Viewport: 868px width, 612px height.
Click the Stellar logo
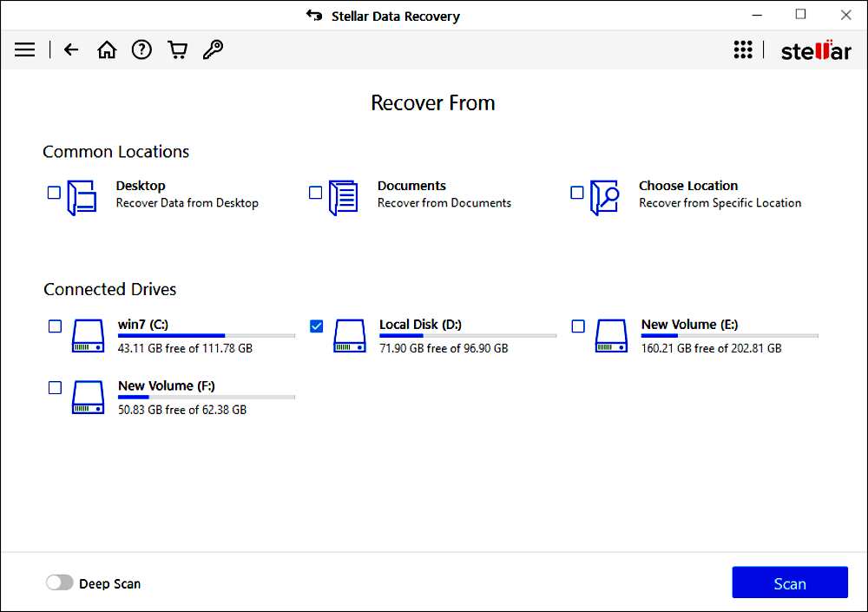(x=816, y=50)
